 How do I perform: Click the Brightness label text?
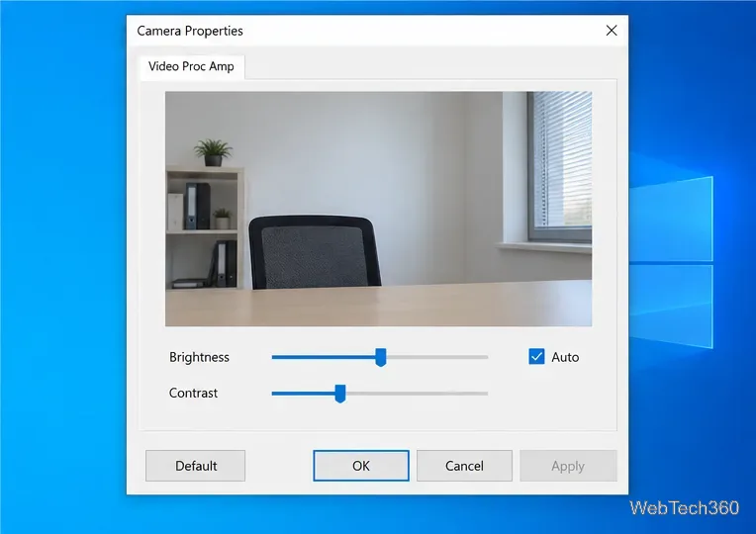(199, 357)
